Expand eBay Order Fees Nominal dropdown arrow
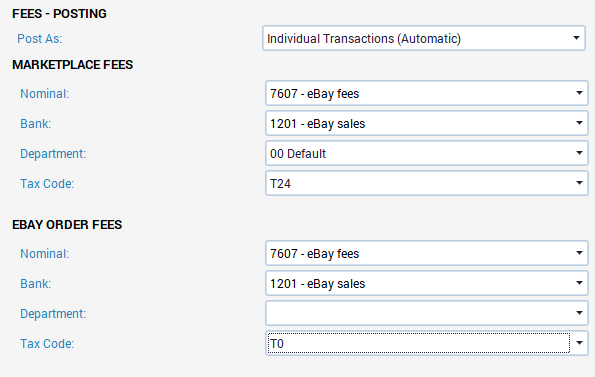 (x=579, y=253)
